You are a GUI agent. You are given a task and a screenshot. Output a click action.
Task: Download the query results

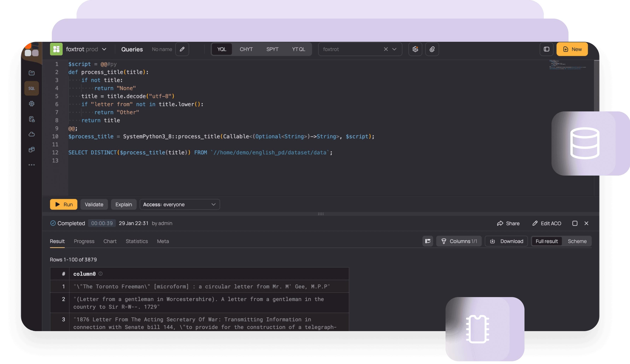(x=506, y=241)
